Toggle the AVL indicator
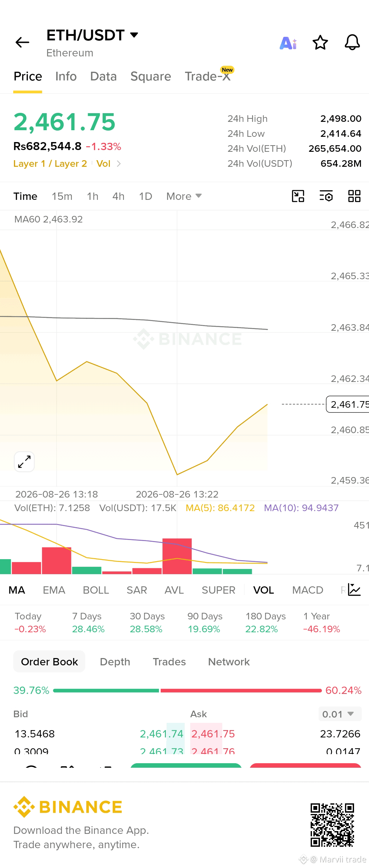369x868 pixels. coord(174,590)
